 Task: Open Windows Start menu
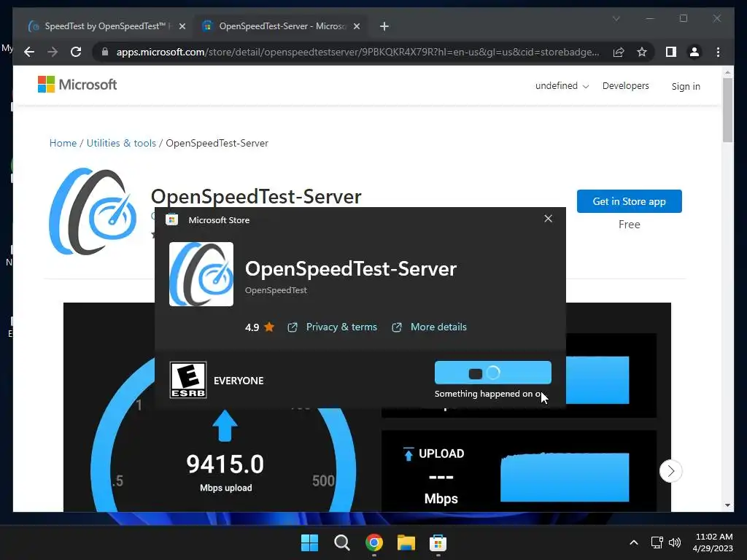(x=309, y=542)
